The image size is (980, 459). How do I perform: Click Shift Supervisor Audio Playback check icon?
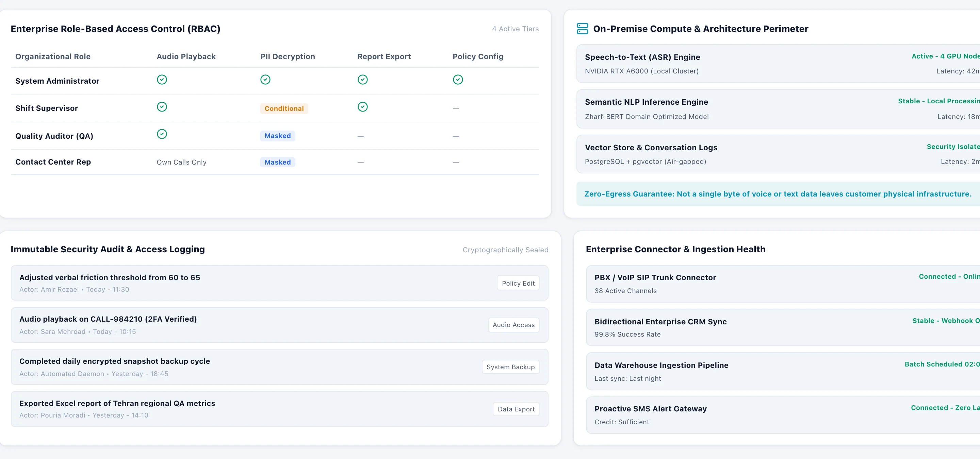(162, 107)
